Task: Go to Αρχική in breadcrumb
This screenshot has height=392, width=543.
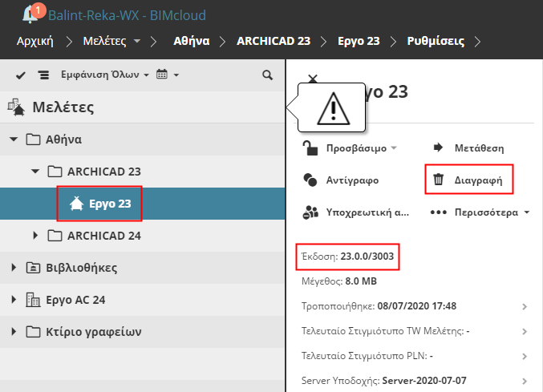Action: click(35, 41)
